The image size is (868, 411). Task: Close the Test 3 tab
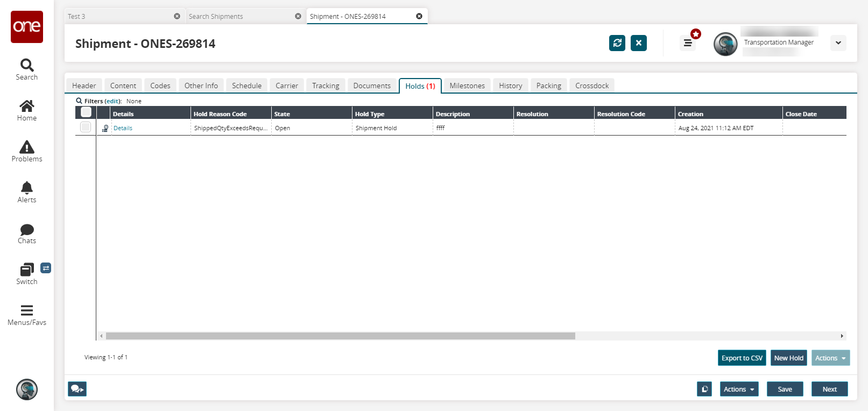[x=177, y=16]
